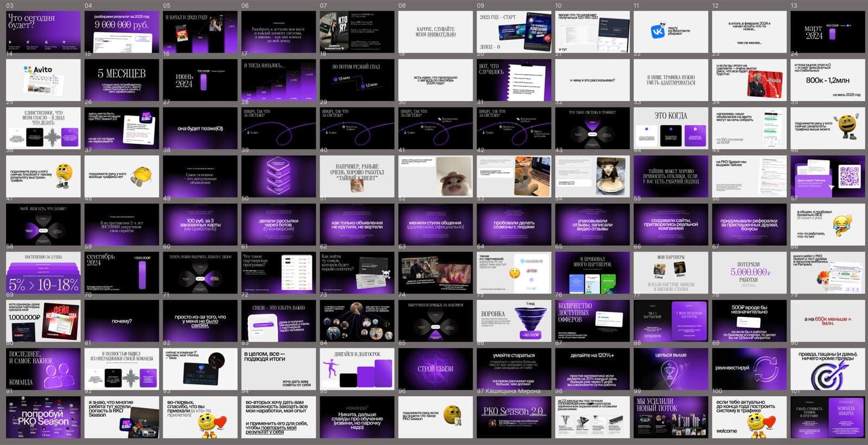This screenshot has width=868, height=445.
Task: Click the 'март 2024' slide thumbnail
Action: pyautogui.click(x=828, y=32)
